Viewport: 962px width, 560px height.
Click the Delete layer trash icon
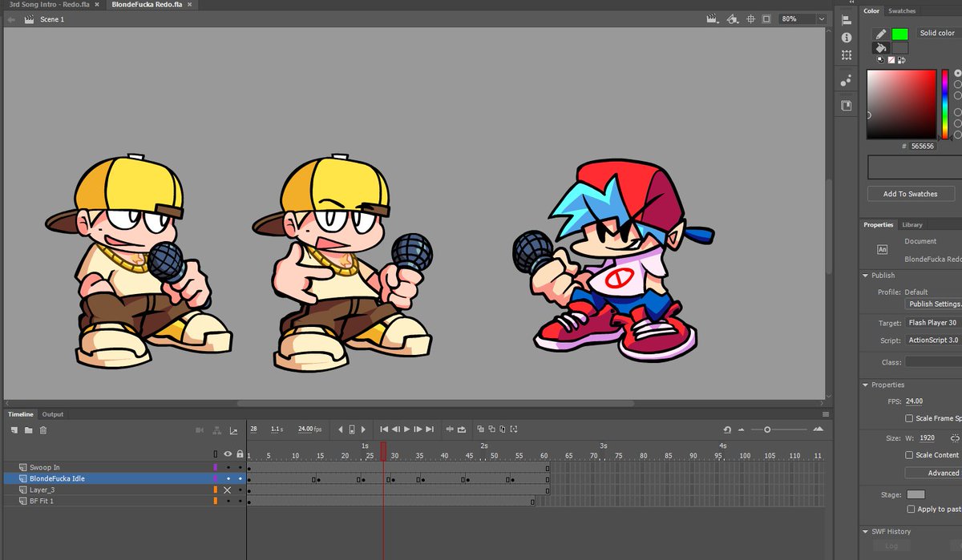(x=43, y=430)
